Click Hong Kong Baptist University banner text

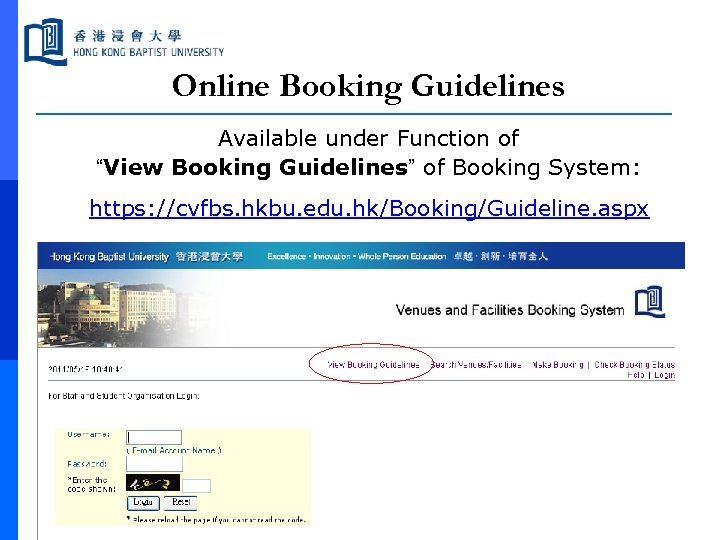point(109,256)
